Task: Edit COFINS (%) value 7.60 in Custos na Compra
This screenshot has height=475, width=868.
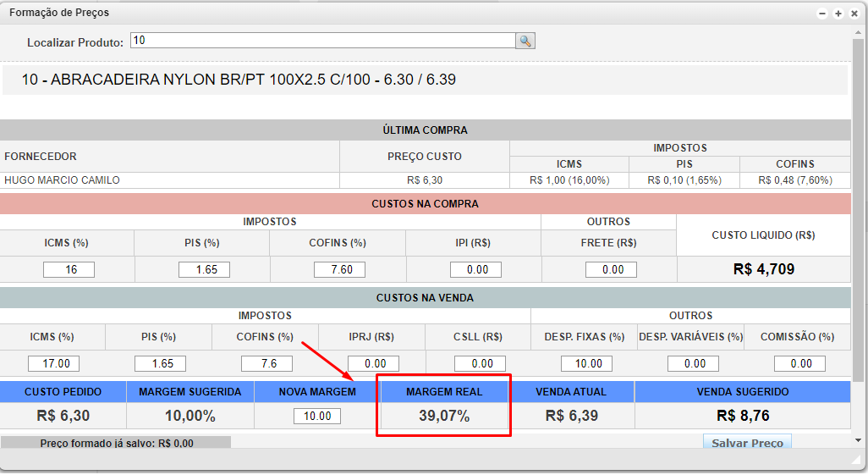Action: [x=339, y=269]
